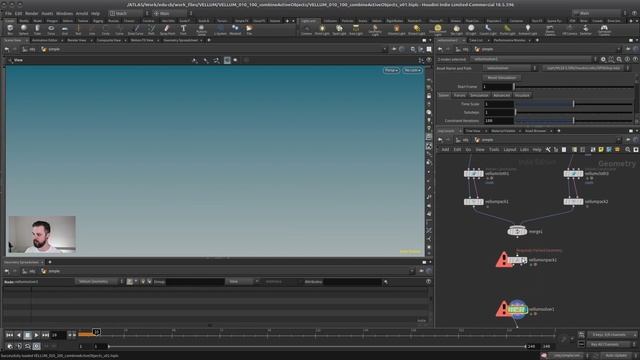
Task: Open the No cam camera dropdown
Action: click(412, 70)
